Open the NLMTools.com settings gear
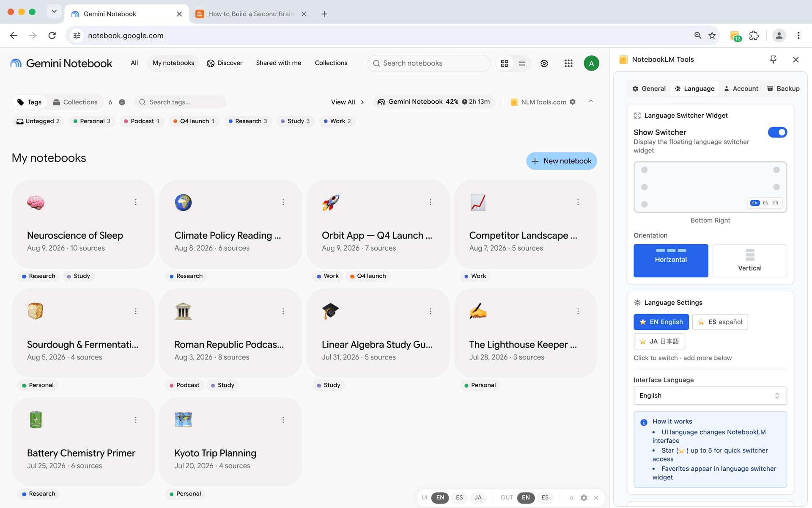Screen dimensions: 812x508 tap(573, 102)
